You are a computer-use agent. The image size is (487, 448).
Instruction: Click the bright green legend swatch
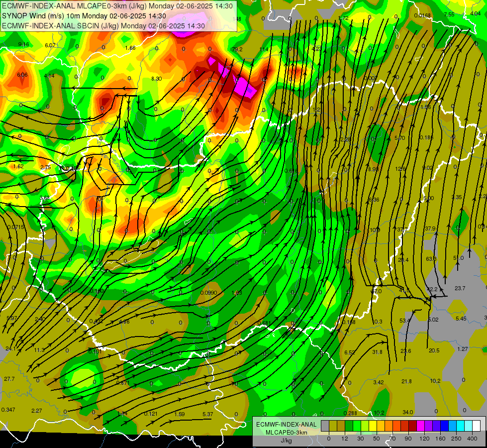click(357, 426)
